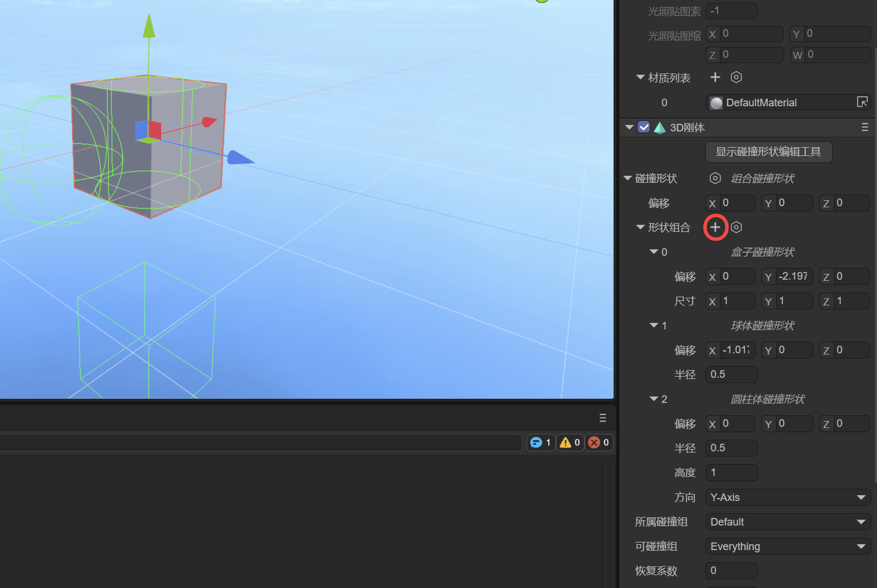Toggle the 3D刚体 component checkbox
The width and height of the screenshot is (877, 588).
point(644,127)
